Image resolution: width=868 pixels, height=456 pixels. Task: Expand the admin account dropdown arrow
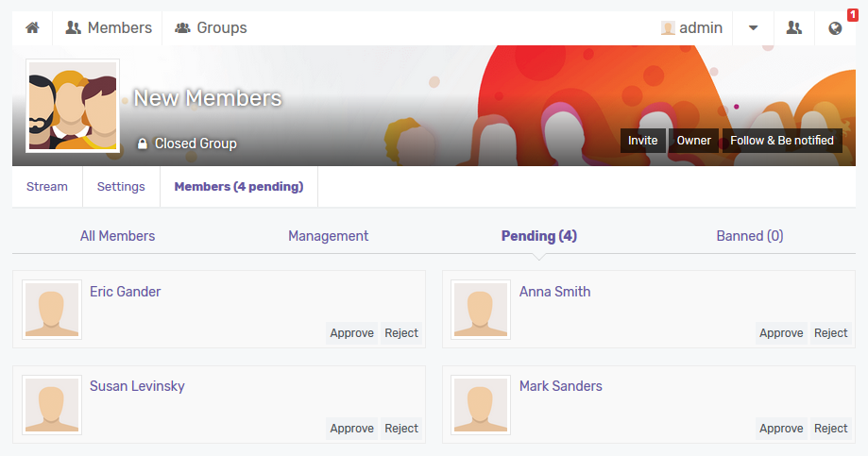pyautogui.click(x=753, y=27)
